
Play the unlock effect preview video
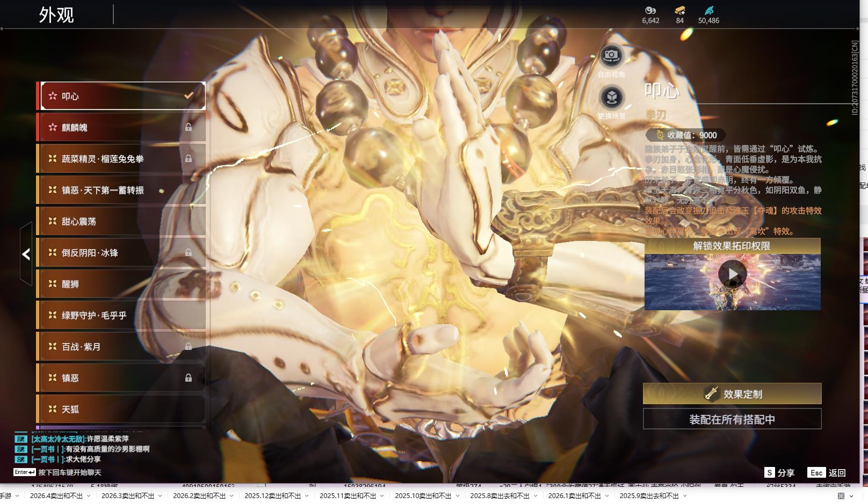tap(732, 274)
